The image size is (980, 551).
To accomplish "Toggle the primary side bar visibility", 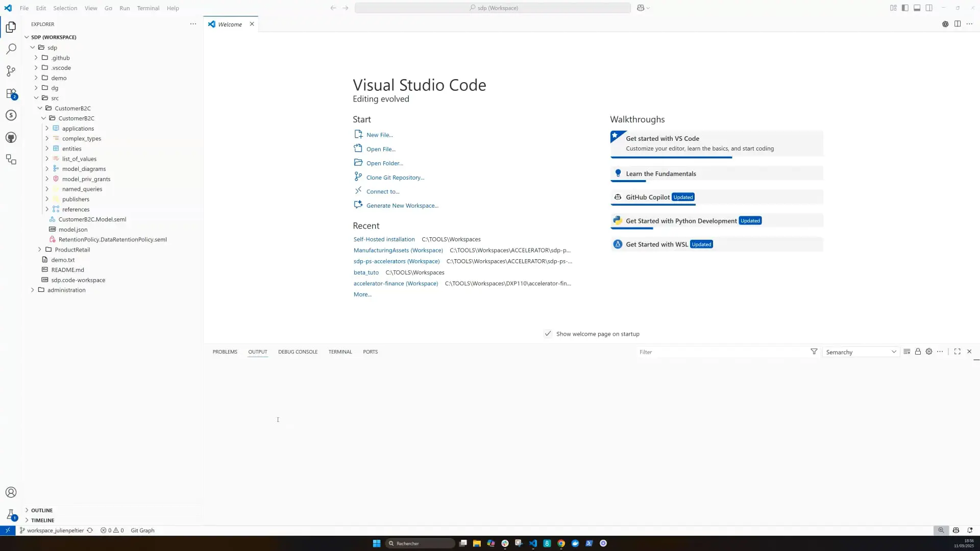I will 905,8.
